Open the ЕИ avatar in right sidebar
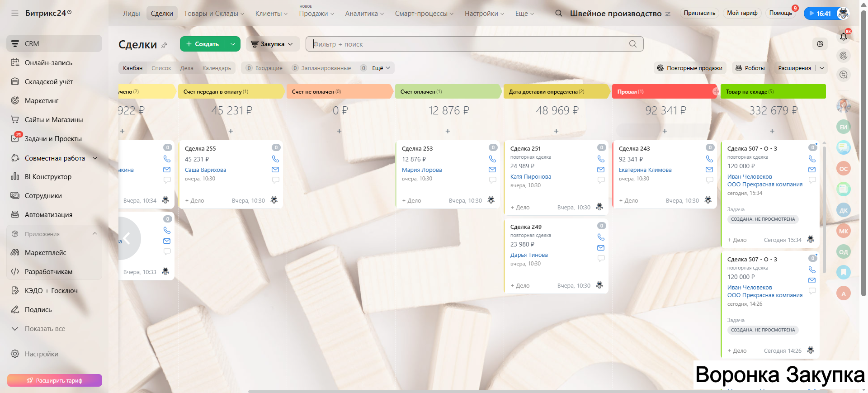868x393 pixels. [844, 127]
